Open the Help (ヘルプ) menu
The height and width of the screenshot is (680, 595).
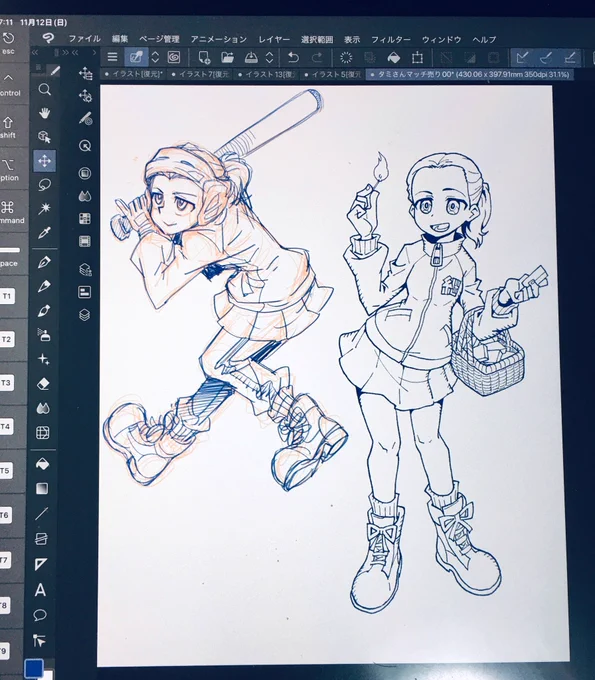coord(484,40)
